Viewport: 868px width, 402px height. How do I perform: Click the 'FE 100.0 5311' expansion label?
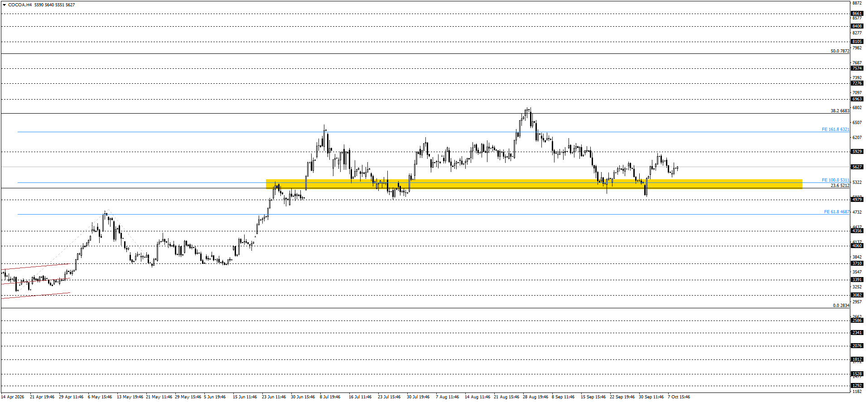835,180
